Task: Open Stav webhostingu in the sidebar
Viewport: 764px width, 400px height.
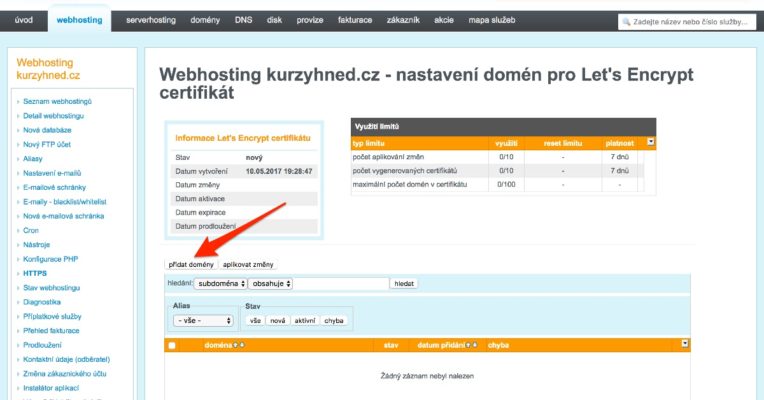Action: click(x=52, y=288)
